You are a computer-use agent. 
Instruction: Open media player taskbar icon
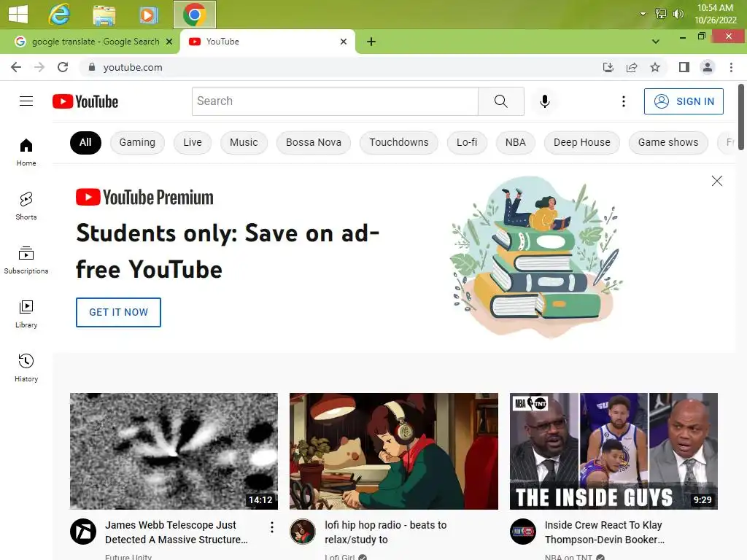tap(148, 15)
